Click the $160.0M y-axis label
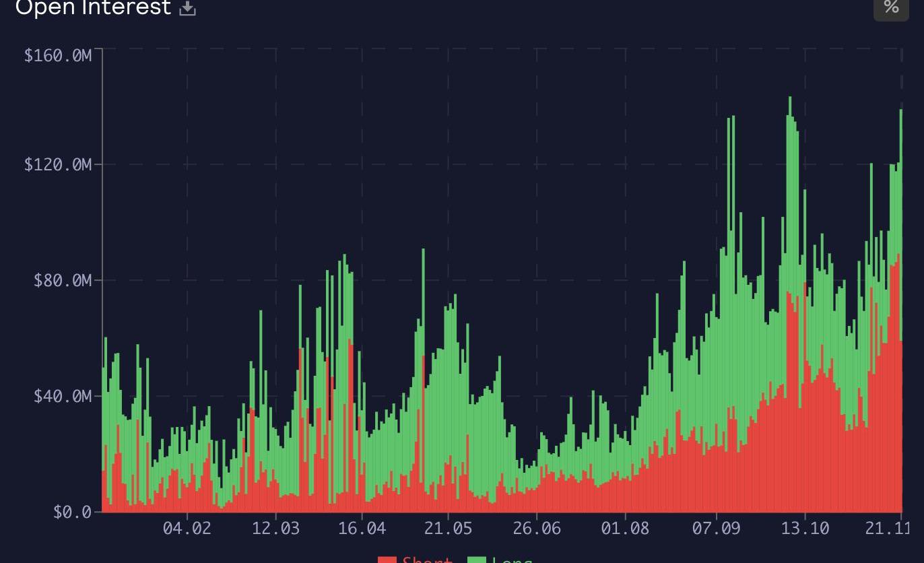This screenshot has width=924, height=563. 58,55
